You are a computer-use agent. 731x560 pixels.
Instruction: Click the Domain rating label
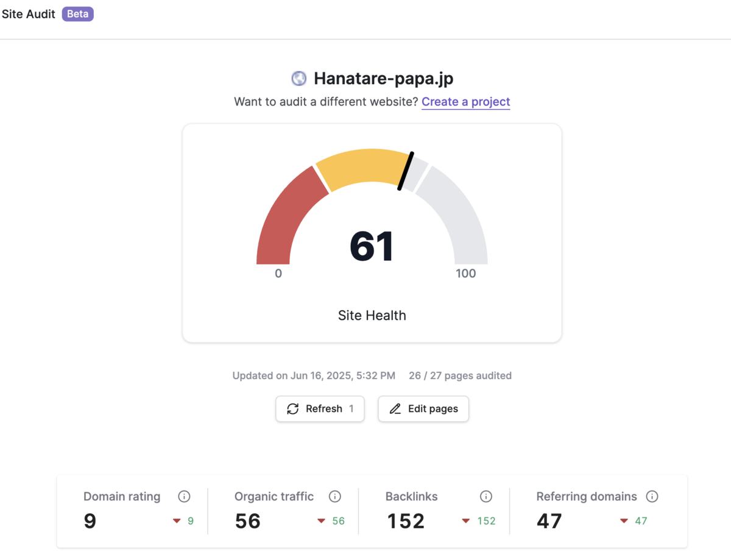tap(122, 497)
